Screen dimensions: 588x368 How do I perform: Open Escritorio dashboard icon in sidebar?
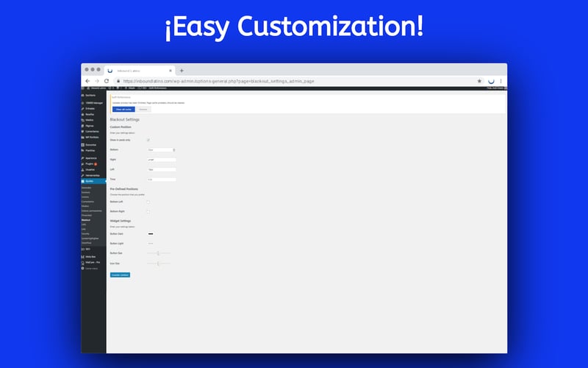(83, 96)
